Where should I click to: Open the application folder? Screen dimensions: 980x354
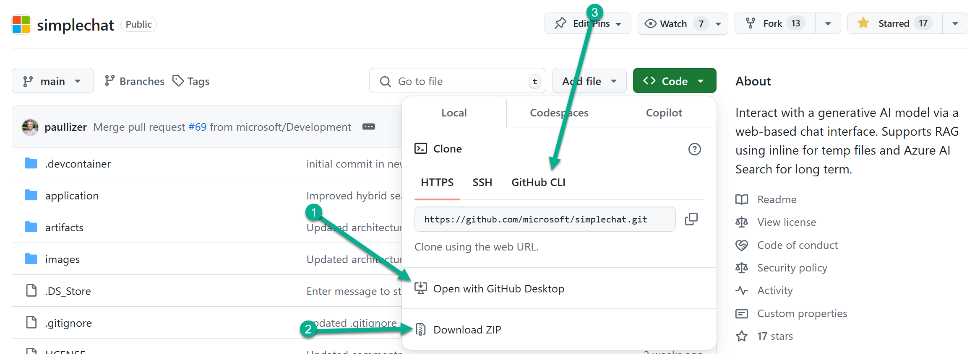(x=72, y=196)
